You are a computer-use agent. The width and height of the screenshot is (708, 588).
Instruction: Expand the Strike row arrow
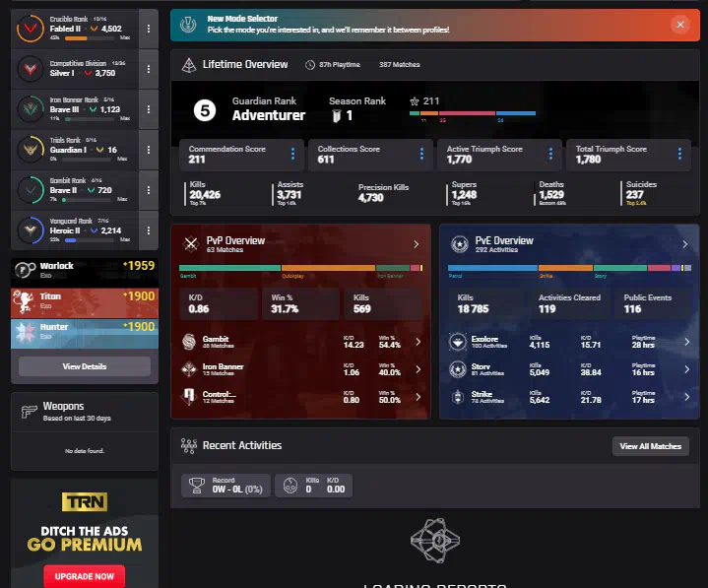click(686, 397)
